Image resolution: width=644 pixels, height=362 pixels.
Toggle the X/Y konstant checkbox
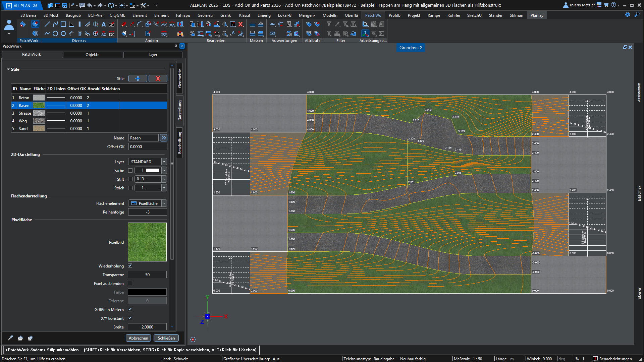coord(130,318)
